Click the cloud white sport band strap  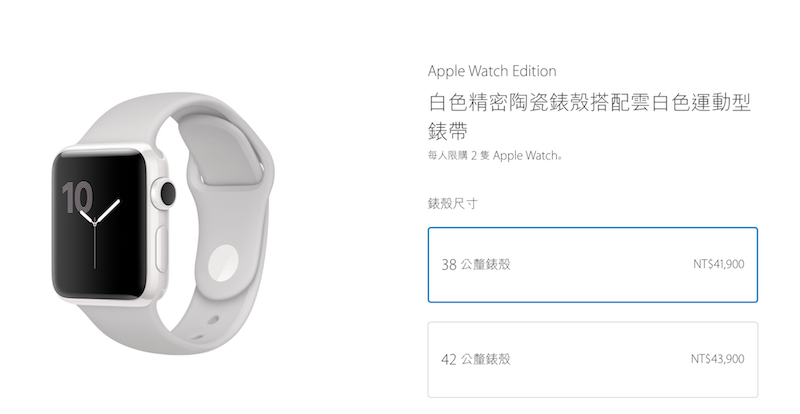(x=224, y=214)
